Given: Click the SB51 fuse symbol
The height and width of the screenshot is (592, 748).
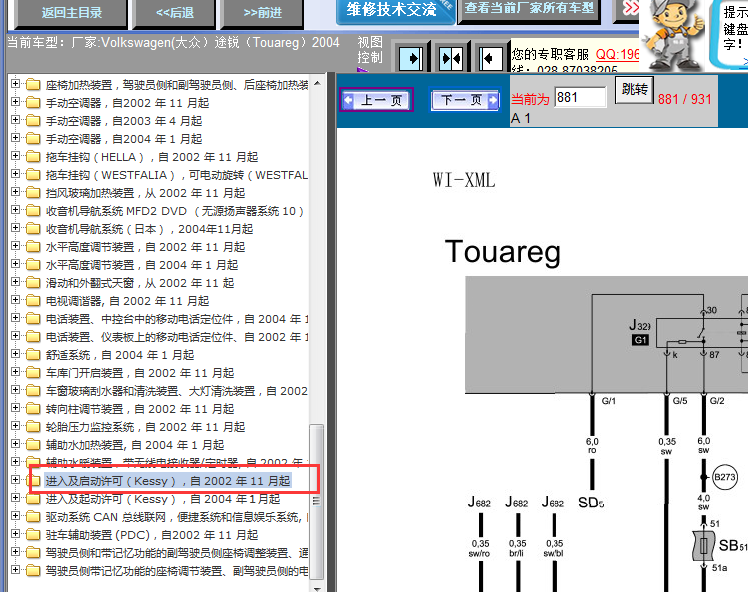Looking at the screenshot, I should pos(703,546).
